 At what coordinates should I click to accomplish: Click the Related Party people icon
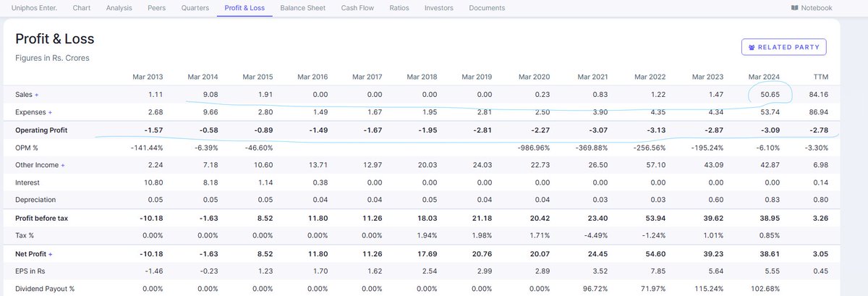[x=752, y=47]
